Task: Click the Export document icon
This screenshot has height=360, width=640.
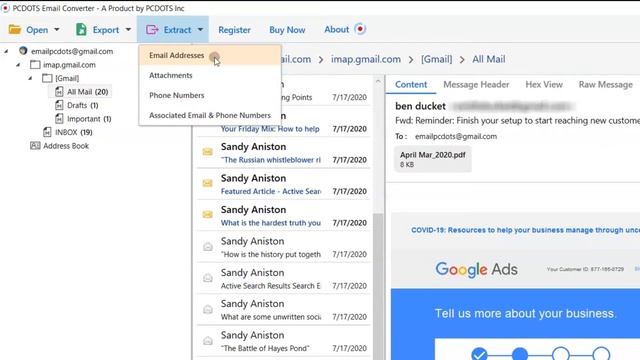Action: pyautogui.click(x=81, y=29)
